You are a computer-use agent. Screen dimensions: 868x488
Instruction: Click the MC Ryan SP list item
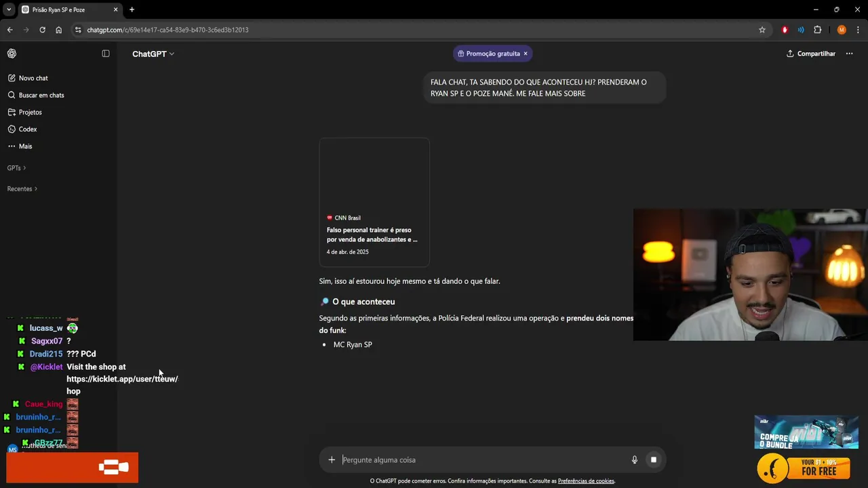point(353,344)
